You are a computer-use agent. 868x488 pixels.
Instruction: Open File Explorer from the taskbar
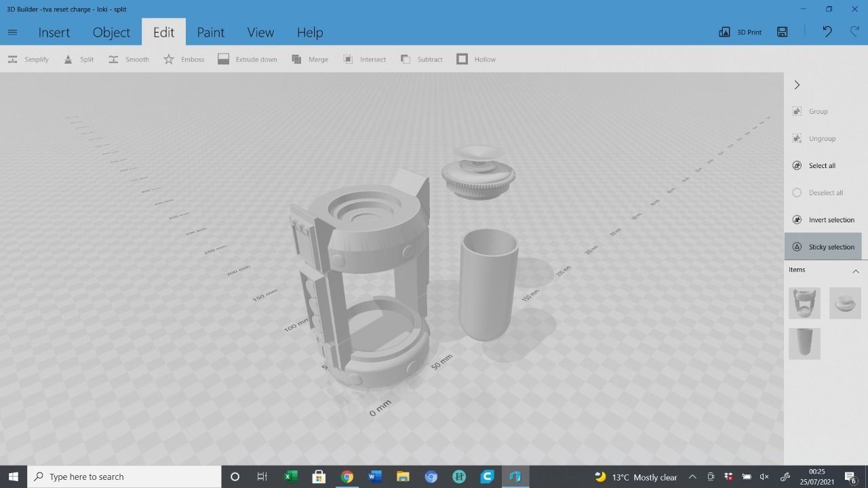tap(403, 476)
